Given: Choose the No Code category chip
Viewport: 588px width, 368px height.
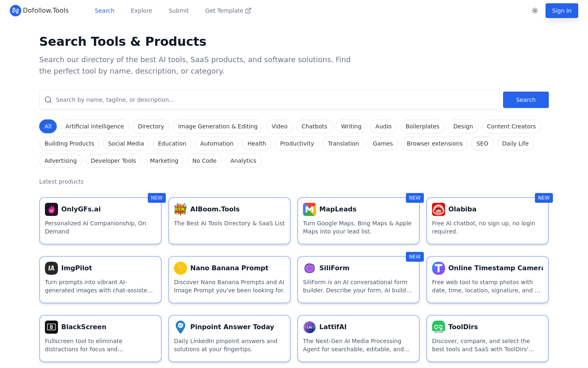Looking at the screenshot, I should point(205,161).
